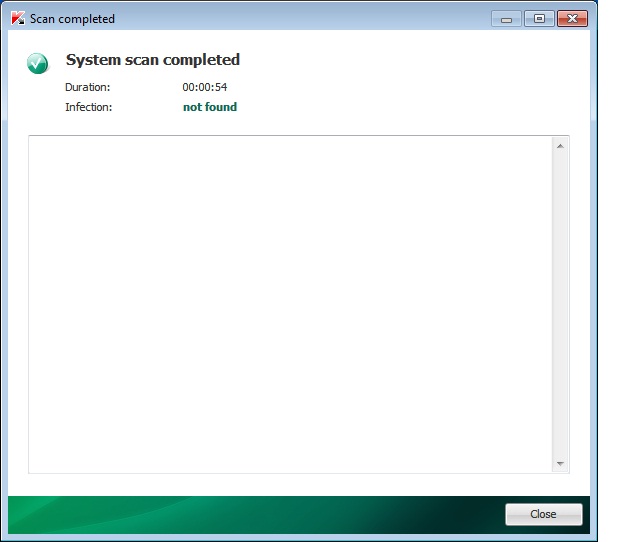Click the green checkmark status icon

click(38, 64)
